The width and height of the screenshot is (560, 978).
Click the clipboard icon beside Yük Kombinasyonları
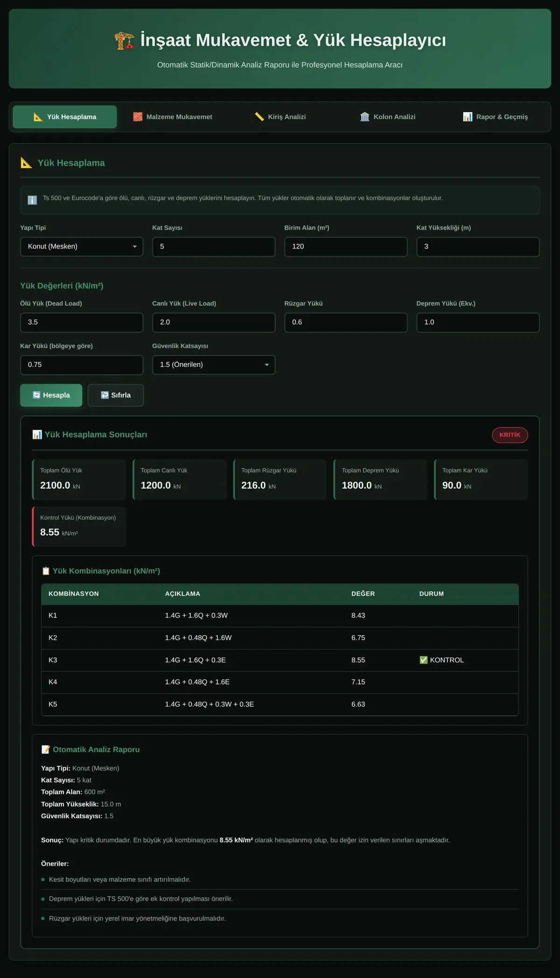pyautogui.click(x=46, y=571)
